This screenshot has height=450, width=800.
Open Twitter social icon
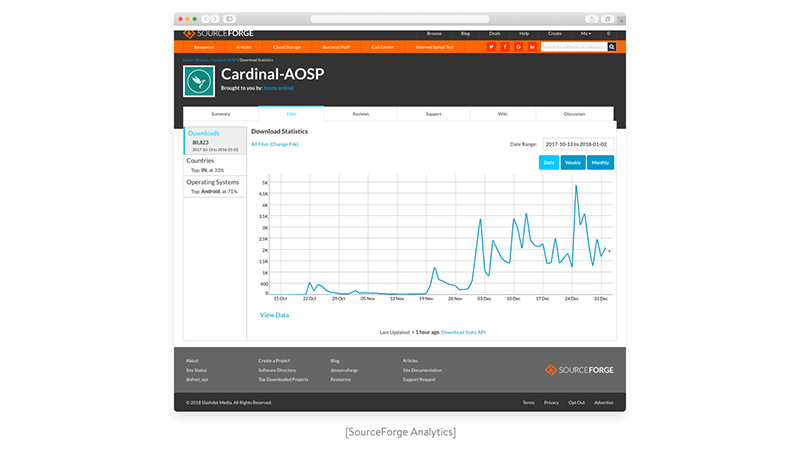point(491,47)
